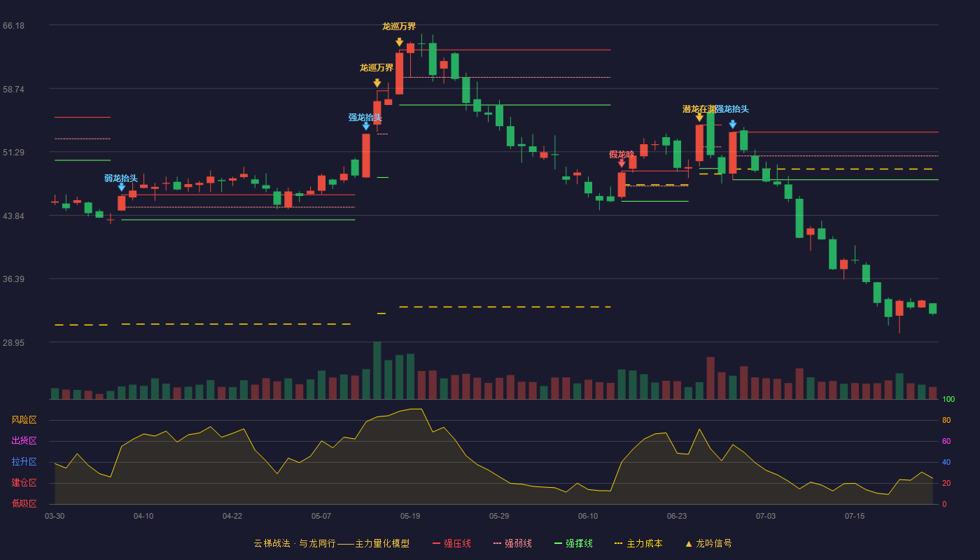Click the 05-19 date label
The height and width of the screenshot is (560, 980).
pos(410,516)
